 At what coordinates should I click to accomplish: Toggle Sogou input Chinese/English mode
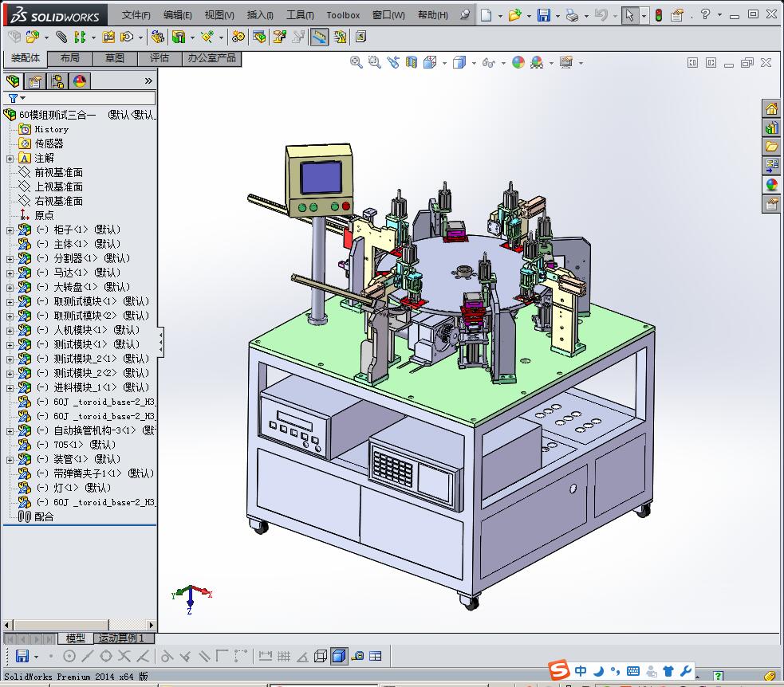tap(581, 670)
